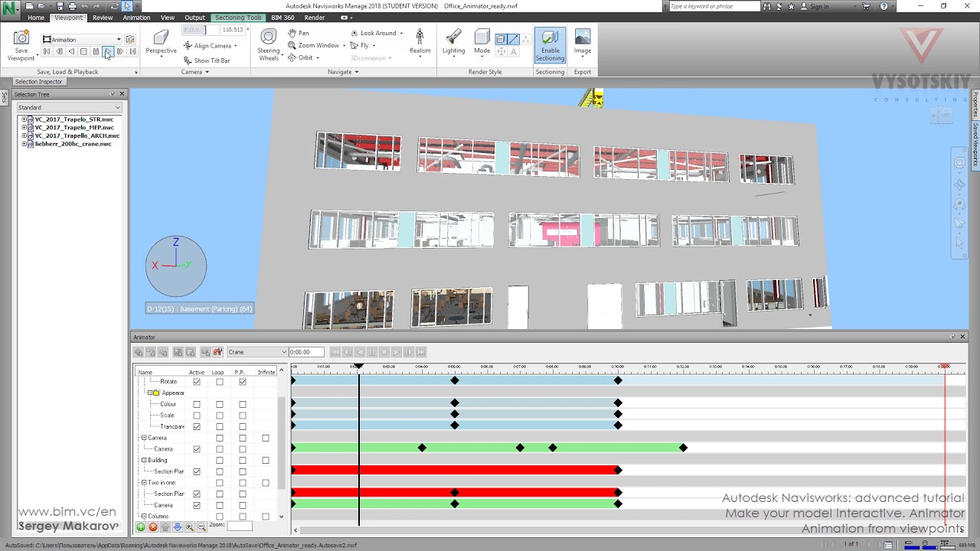Move the animation item down with the blue arrow
The image size is (980, 551).
point(178,527)
